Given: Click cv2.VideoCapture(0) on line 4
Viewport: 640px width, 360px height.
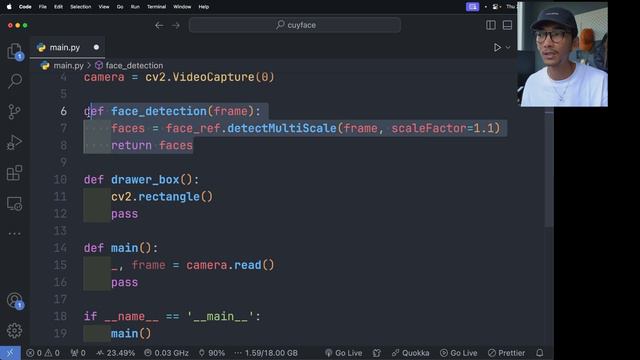Looking at the screenshot, I should coord(210,77).
